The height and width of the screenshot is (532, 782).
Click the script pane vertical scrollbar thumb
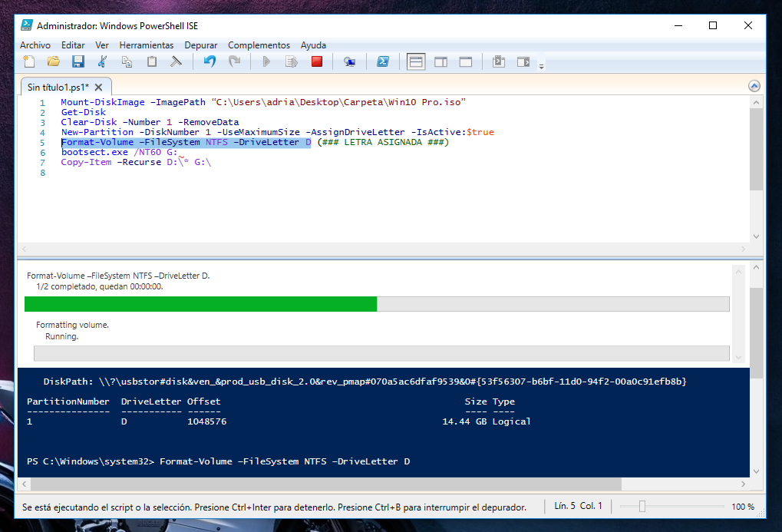click(756, 149)
